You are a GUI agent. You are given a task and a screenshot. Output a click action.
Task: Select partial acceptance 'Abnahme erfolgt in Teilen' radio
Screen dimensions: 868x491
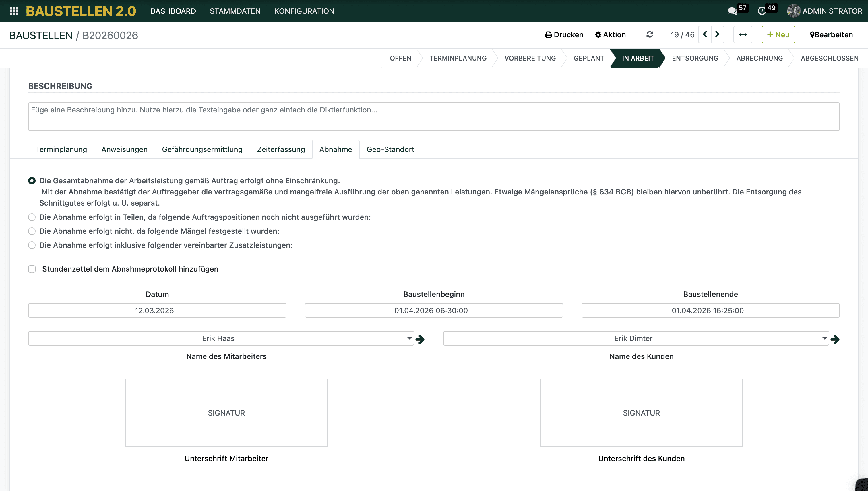pyautogui.click(x=32, y=217)
